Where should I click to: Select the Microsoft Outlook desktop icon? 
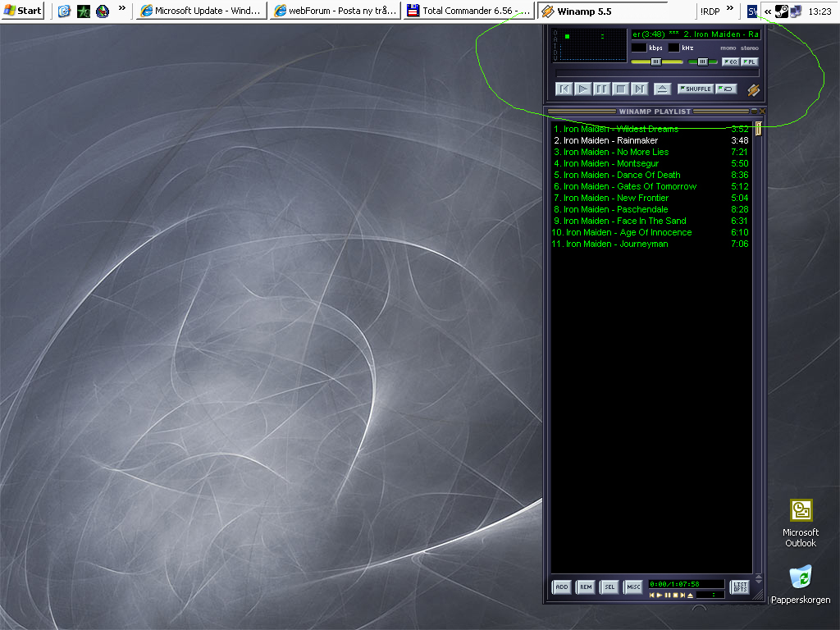coord(801,523)
